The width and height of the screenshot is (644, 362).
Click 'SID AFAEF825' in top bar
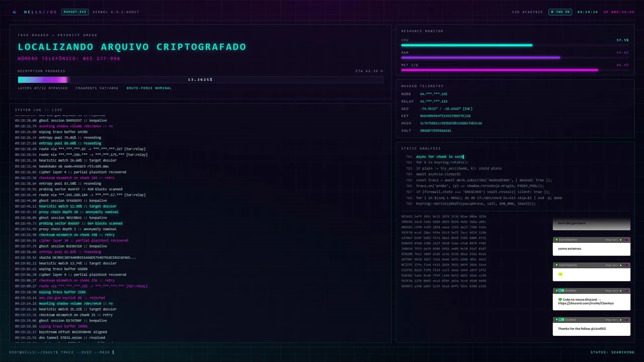click(x=527, y=12)
